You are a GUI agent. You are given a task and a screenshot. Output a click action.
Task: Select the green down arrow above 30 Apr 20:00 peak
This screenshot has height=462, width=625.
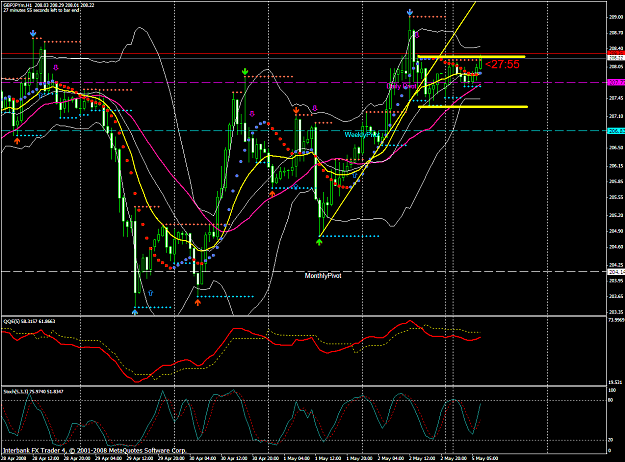tap(245, 72)
